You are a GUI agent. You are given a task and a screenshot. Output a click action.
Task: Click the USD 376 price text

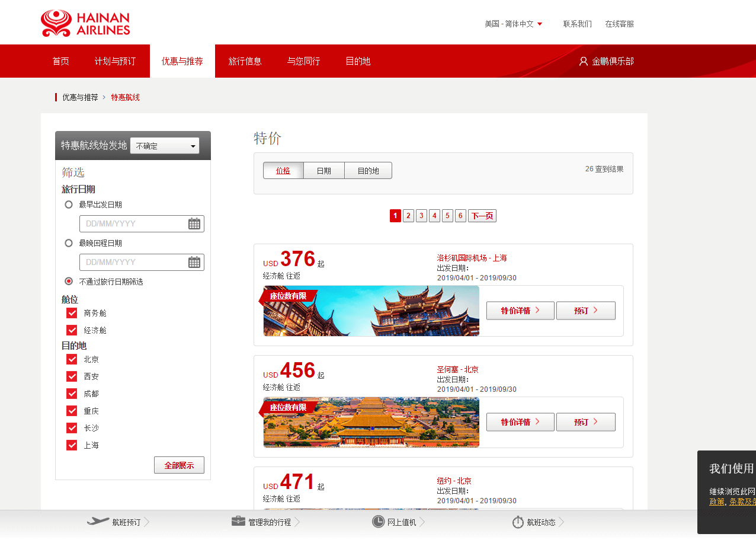click(289, 260)
